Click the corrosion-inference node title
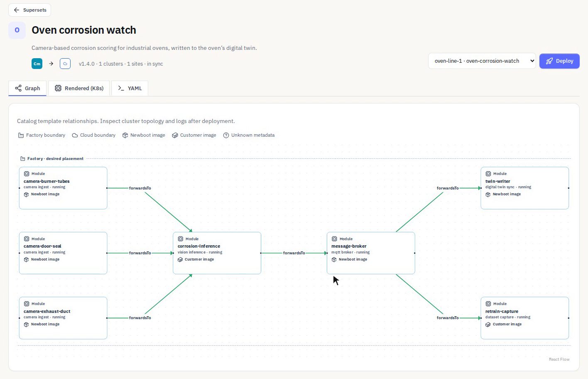Screen dimensions: 588x379 (x=199, y=246)
